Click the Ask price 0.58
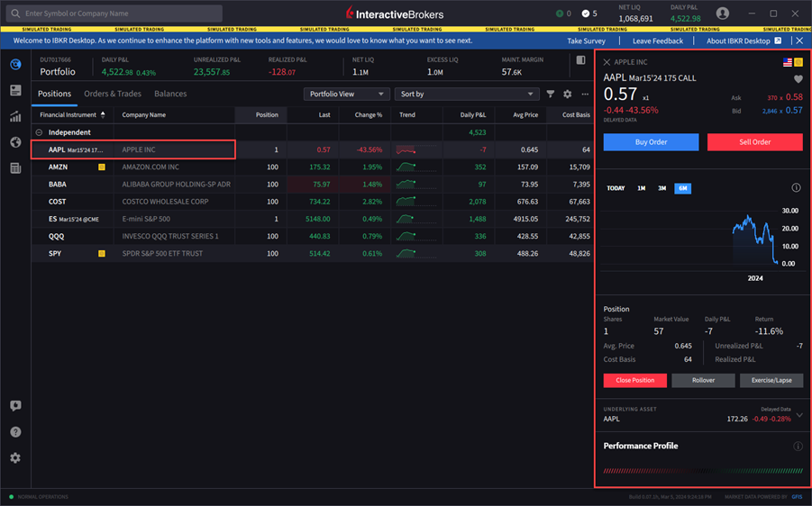This screenshot has width=812, height=506. tap(794, 97)
